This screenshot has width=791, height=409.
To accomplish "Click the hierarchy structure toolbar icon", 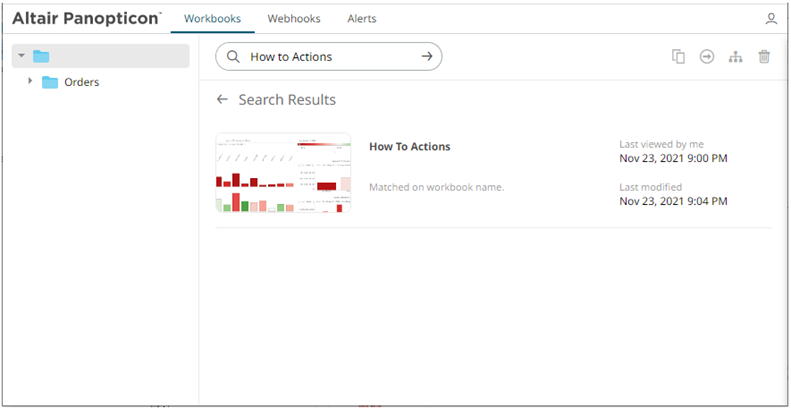I will (736, 57).
